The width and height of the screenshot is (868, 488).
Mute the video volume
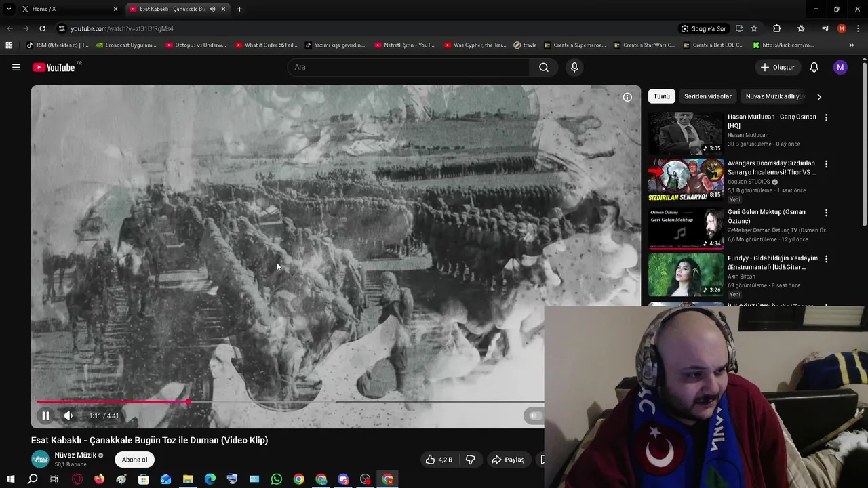tap(68, 415)
